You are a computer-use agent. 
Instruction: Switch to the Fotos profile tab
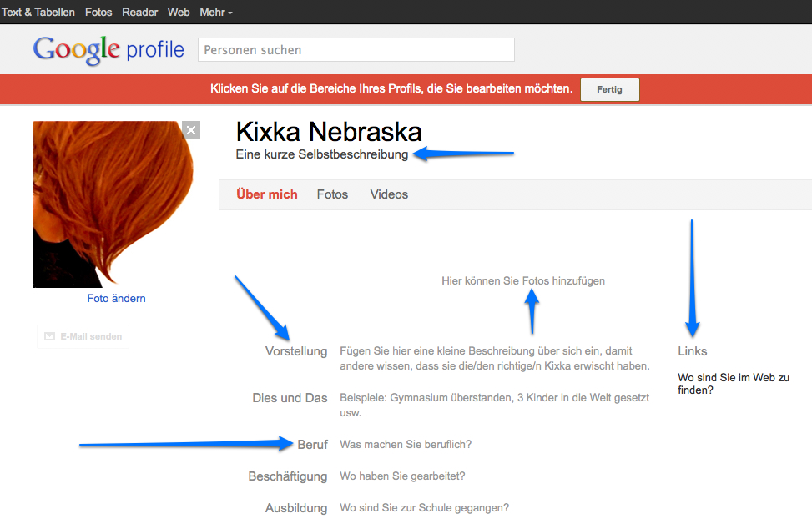click(x=332, y=194)
